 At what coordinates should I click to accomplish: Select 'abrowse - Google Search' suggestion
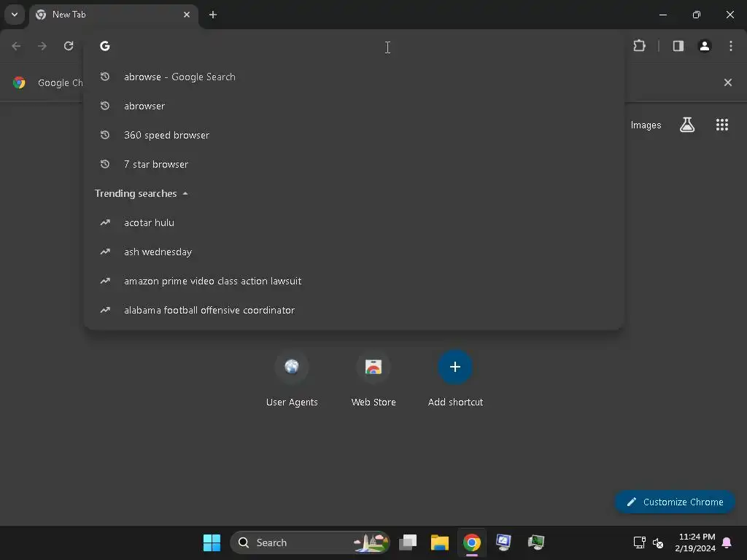tap(354, 77)
